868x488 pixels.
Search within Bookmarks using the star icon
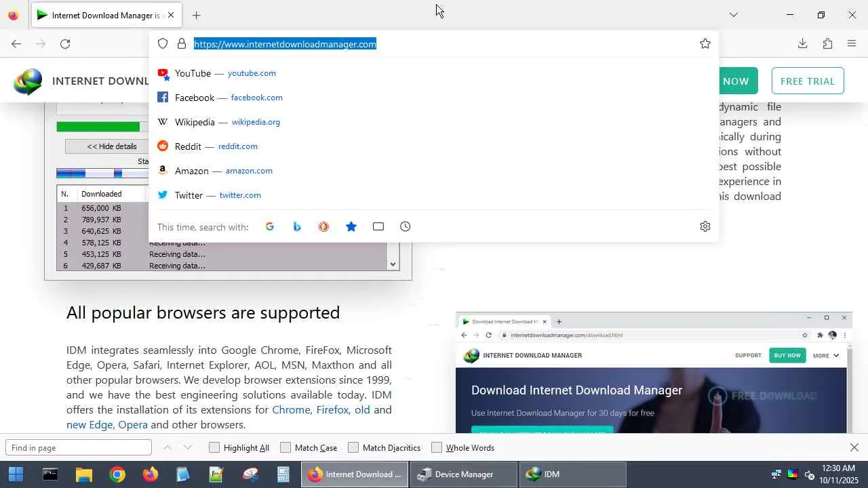point(351,226)
